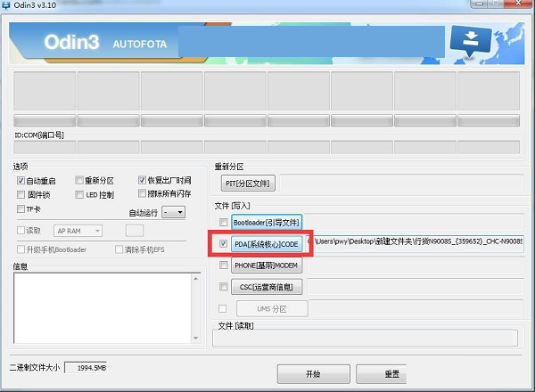Click the Odin3 title bar app icon
This screenshot has height=392, width=535.
point(7,6)
